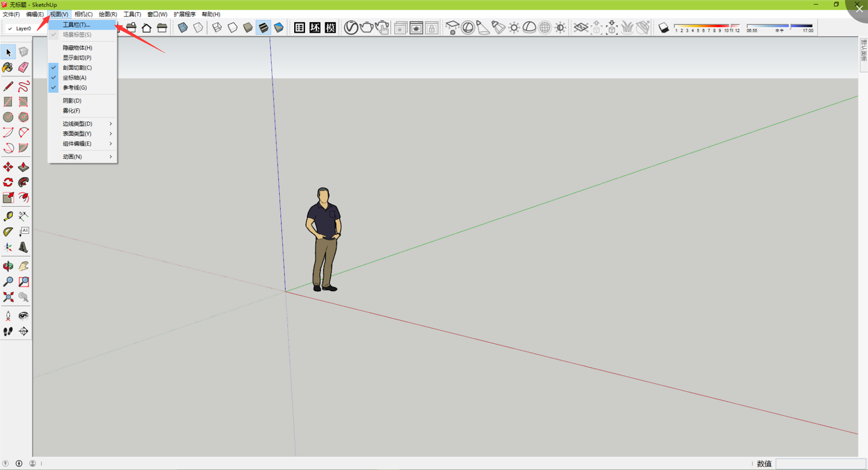
Task: Pick the Paint Bucket tool
Action: click(x=8, y=67)
